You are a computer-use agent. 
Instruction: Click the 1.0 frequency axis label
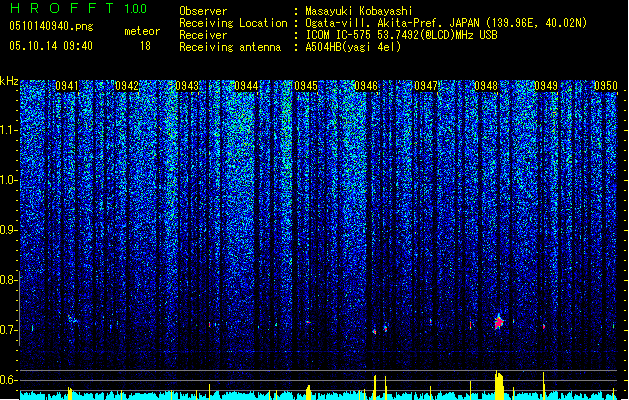(x=8, y=181)
